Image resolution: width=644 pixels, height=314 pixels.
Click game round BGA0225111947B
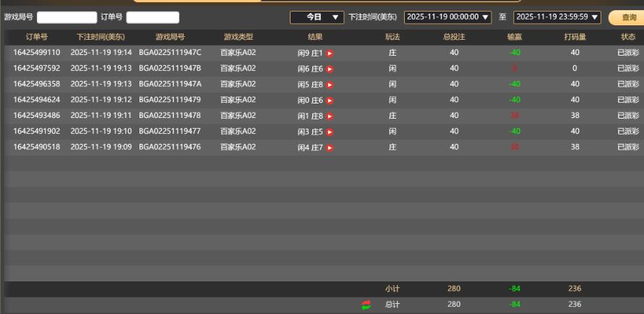pyautogui.click(x=170, y=68)
